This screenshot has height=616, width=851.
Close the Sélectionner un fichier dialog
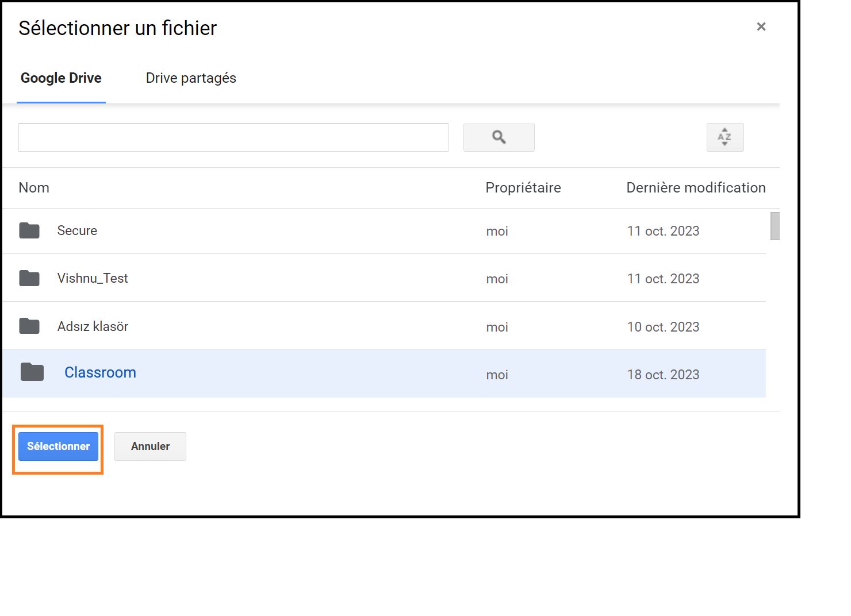(x=761, y=26)
